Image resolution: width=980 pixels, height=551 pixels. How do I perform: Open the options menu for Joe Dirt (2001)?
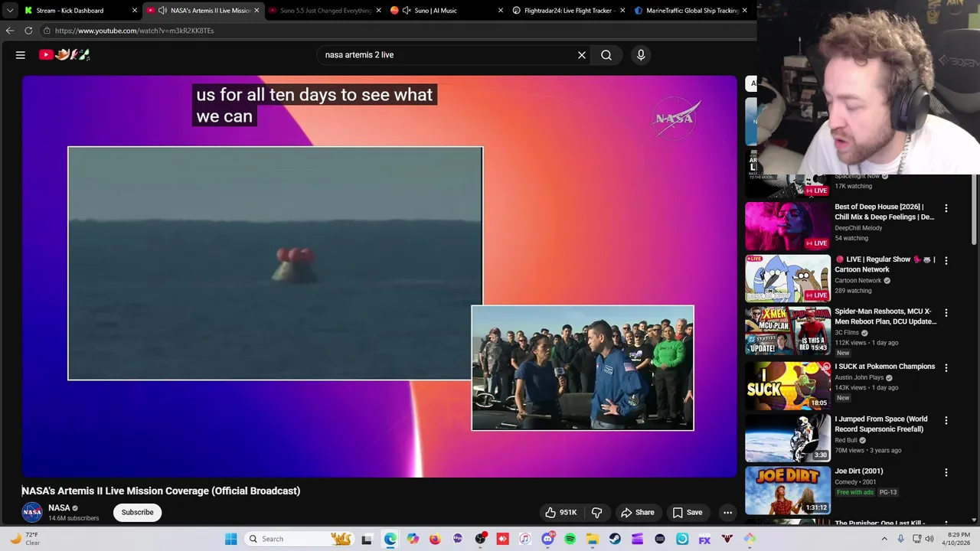tap(946, 473)
